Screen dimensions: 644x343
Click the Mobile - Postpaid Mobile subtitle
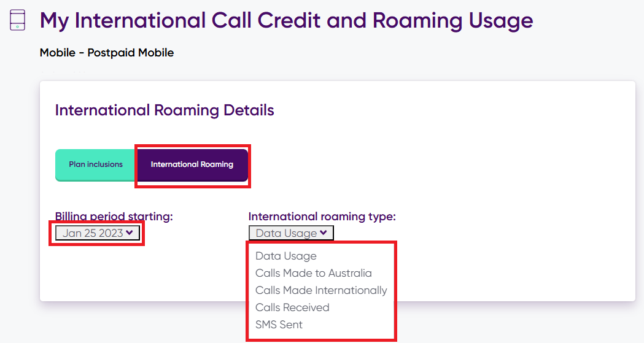(x=107, y=53)
